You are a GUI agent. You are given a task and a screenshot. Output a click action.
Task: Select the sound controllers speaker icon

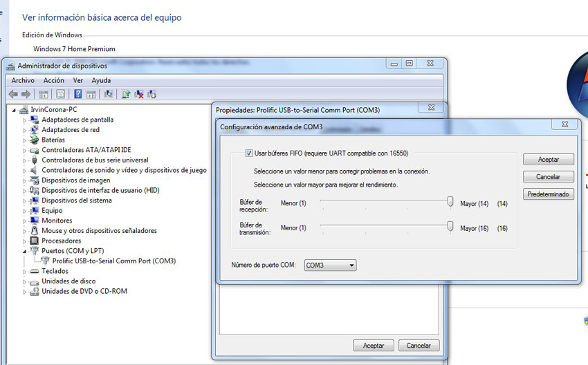(35, 170)
